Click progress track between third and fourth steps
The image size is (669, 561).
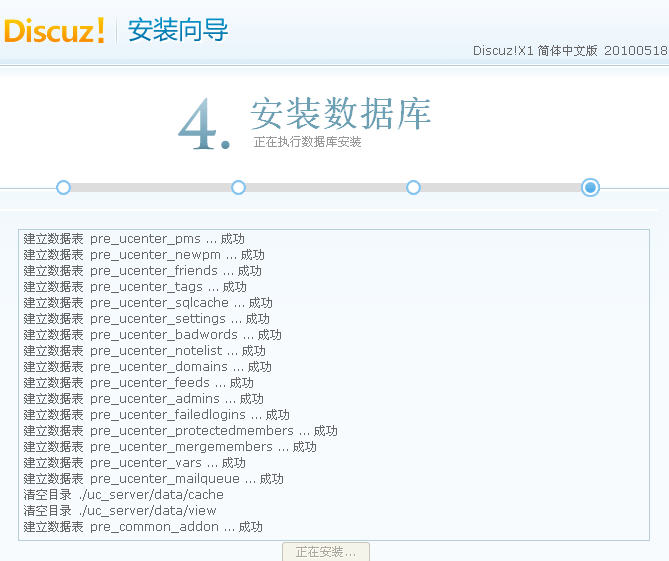(x=500, y=187)
